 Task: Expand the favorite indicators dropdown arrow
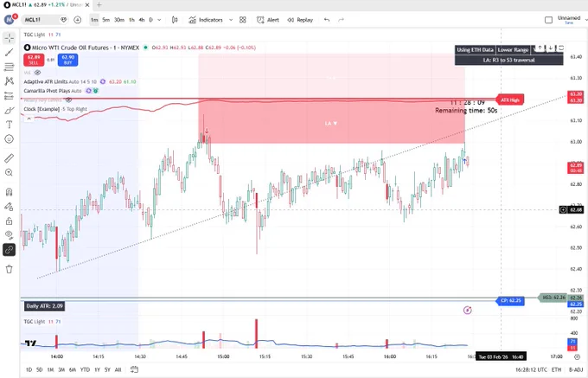pos(231,20)
